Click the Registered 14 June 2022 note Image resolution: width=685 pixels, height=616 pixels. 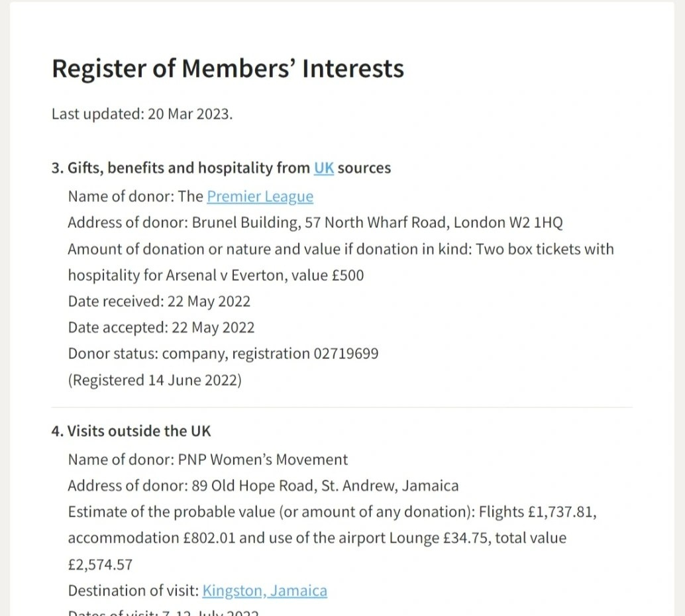154,380
